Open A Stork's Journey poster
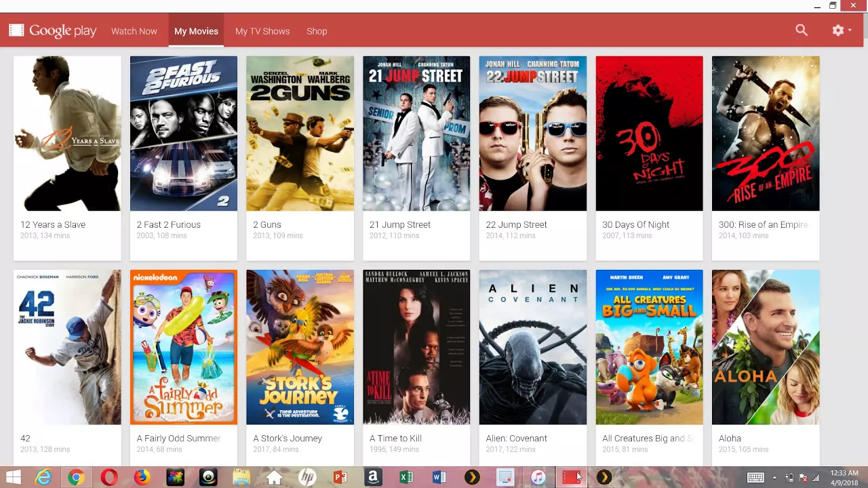868x488 pixels. [300, 347]
